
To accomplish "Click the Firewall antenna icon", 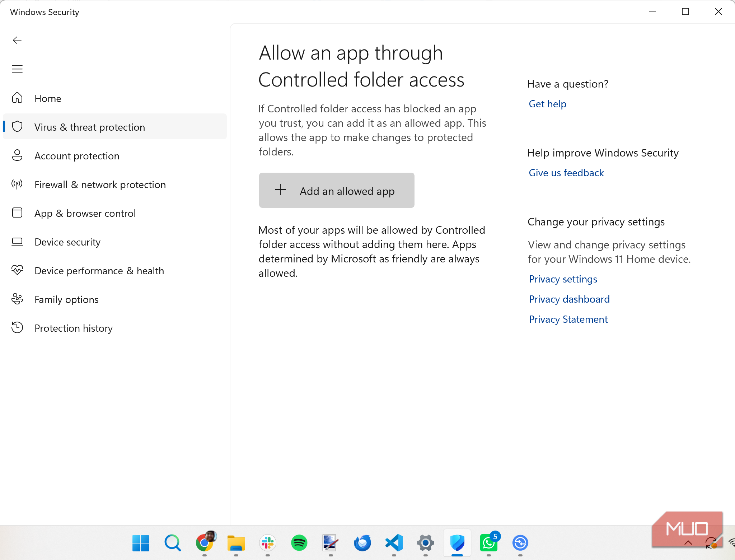I will click(17, 184).
